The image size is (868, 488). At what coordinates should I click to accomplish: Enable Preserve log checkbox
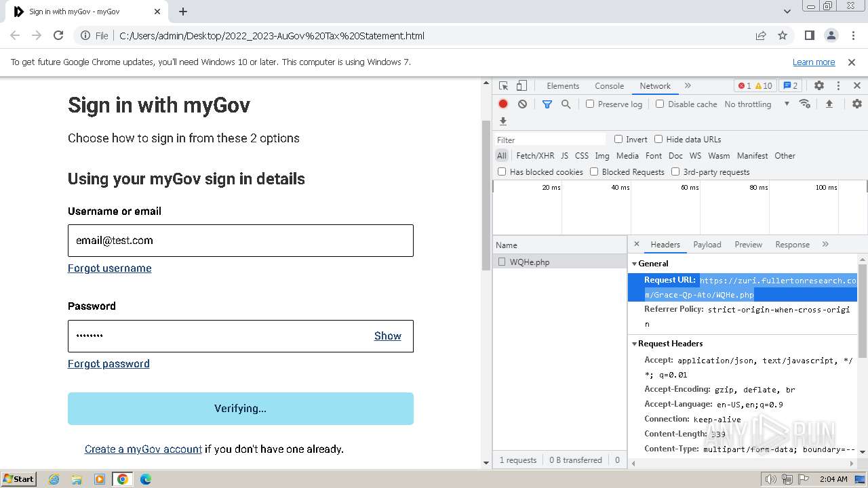[x=590, y=104]
